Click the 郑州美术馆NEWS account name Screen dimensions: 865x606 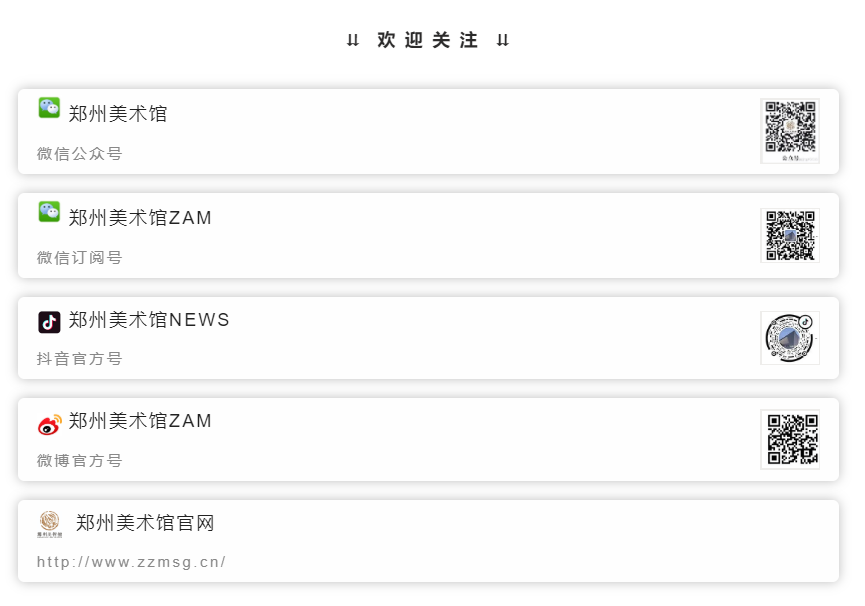tap(149, 320)
